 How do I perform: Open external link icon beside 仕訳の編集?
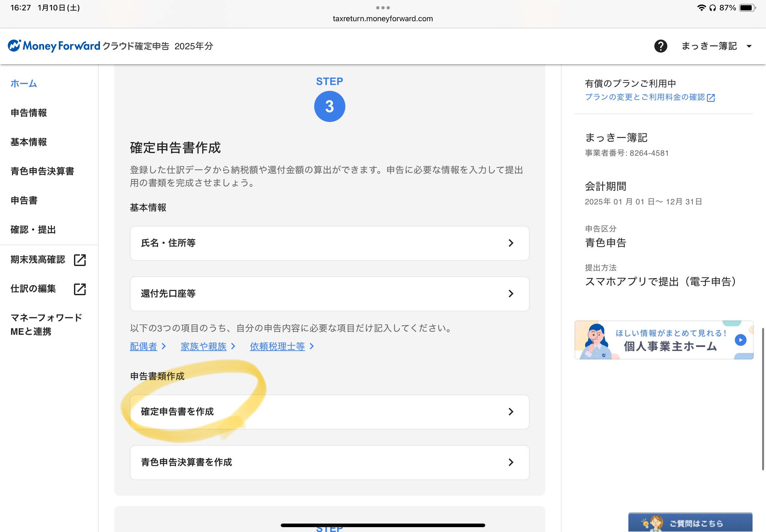pos(80,289)
